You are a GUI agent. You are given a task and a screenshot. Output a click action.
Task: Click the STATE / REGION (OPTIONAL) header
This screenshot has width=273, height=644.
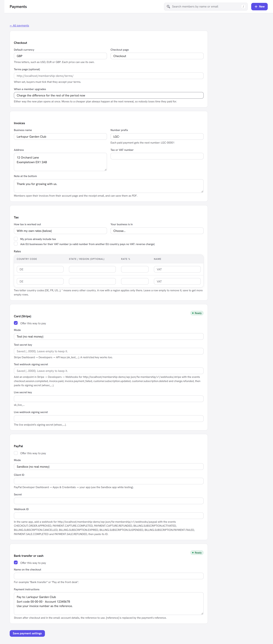[x=87, y=259]
